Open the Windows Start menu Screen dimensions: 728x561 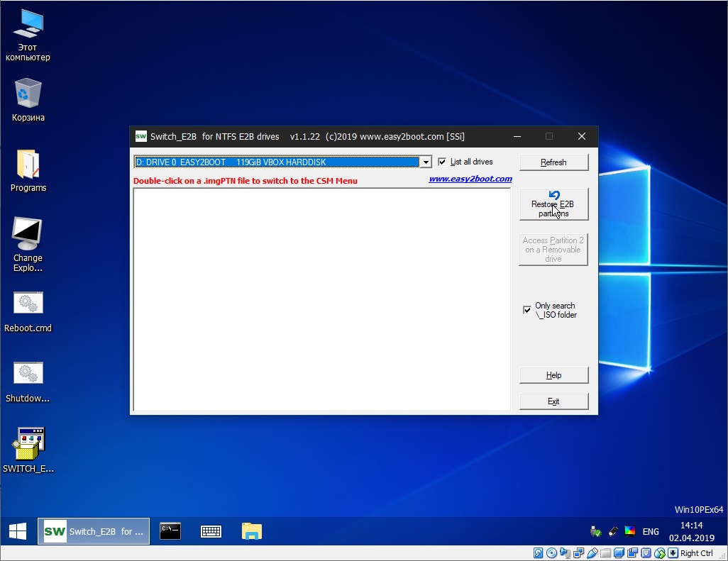pos(16,531)
